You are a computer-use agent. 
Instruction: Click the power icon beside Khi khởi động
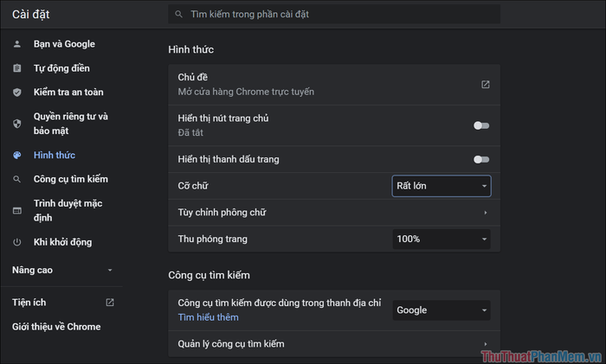coord(17,242)
